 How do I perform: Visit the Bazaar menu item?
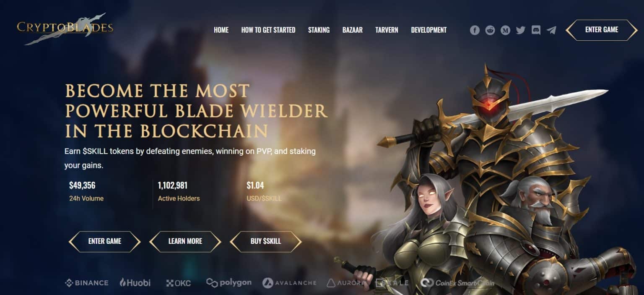[352, 30]
